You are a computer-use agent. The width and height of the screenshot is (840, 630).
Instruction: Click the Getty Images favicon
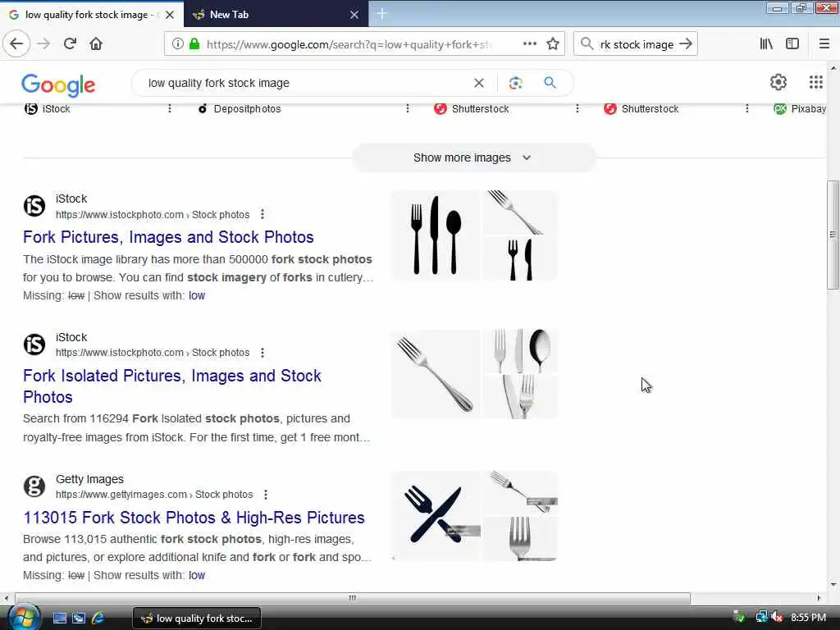(x=34, y=486)
